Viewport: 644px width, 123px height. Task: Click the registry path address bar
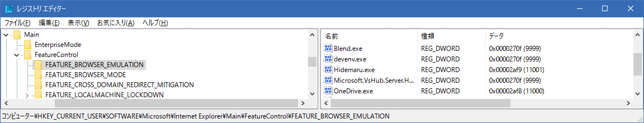[x=196, y=116]
